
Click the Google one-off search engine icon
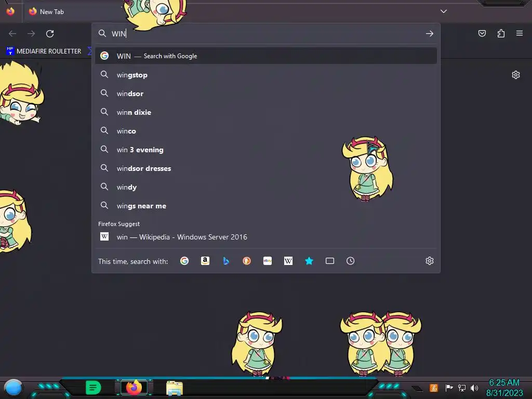(x=184, y=261)
